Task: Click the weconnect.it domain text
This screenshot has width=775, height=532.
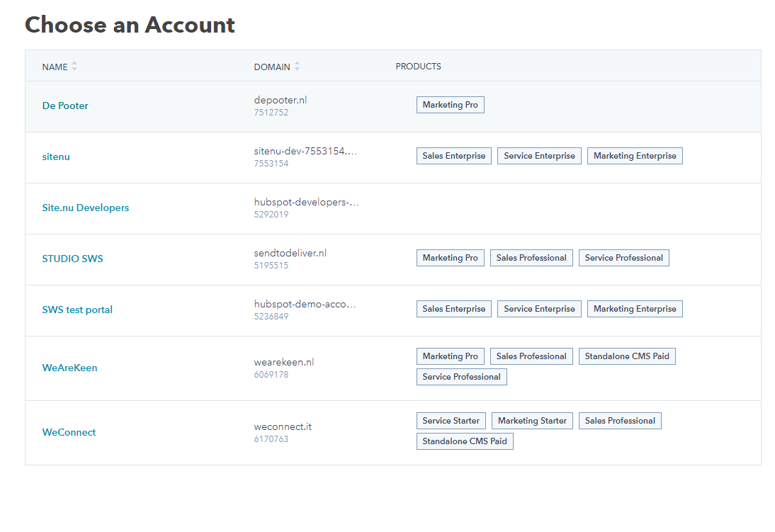Action: coord(283,426)
